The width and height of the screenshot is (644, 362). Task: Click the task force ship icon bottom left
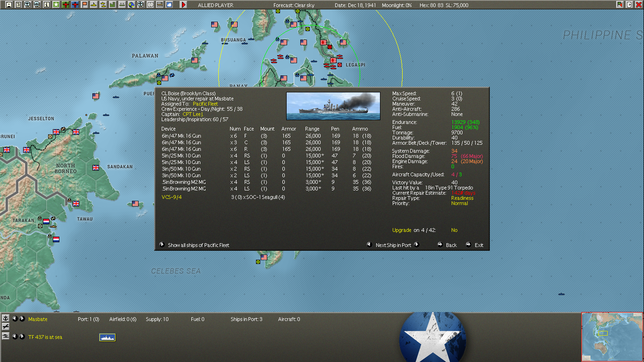[6, 336]
